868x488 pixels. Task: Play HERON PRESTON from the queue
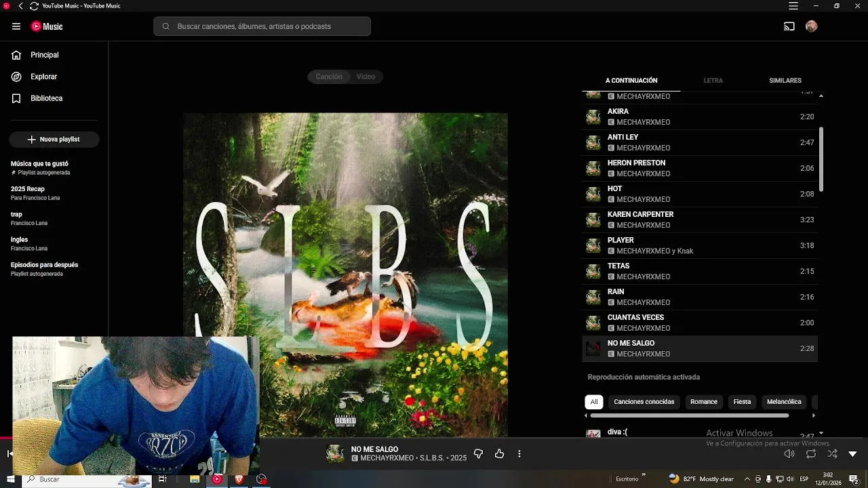pyautogui.click(x=700, y=168)
